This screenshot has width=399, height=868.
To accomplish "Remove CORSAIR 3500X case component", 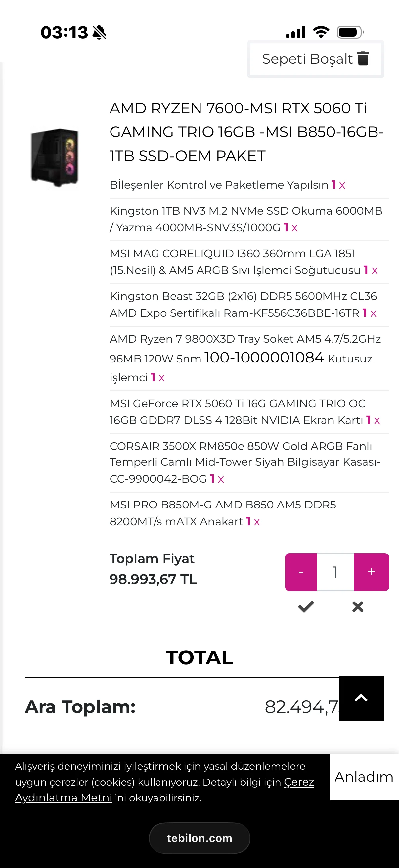I will [221, 479].
